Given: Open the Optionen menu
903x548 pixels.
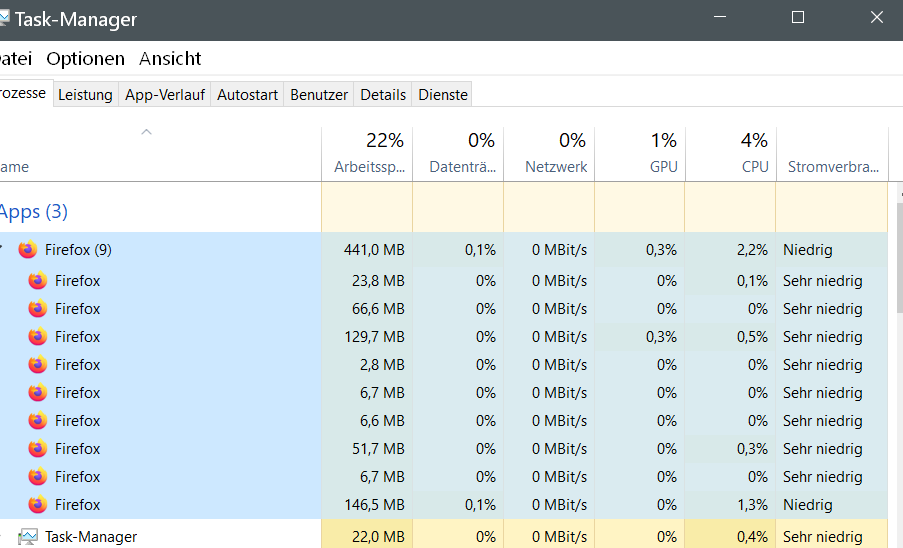Looking at the screenshot, I should [86, 59].
